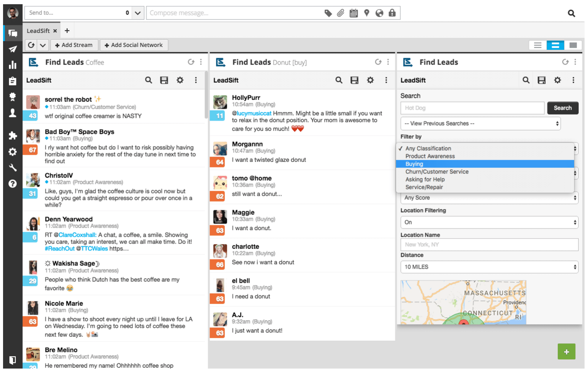Open privacy settings with the lock icon

coord(392,13)
